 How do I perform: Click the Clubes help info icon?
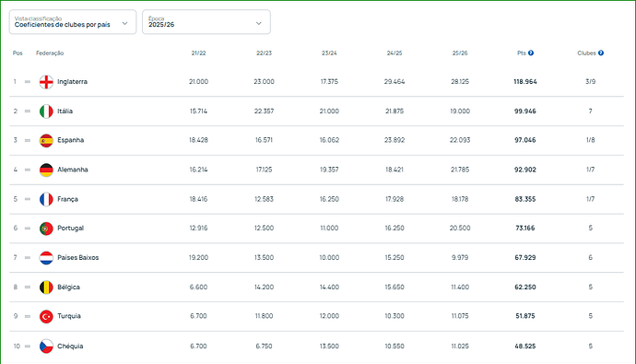click(x=601, y=53)
